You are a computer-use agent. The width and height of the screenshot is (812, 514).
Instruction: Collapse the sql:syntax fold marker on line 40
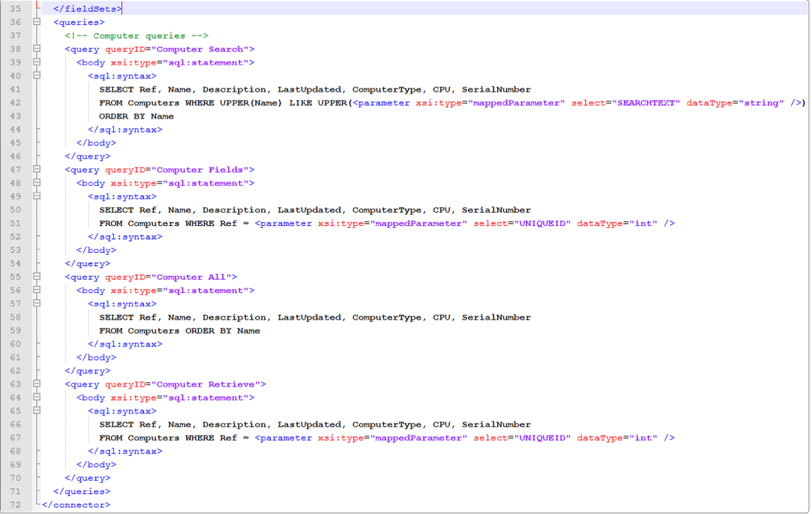[x=37, y=76]
